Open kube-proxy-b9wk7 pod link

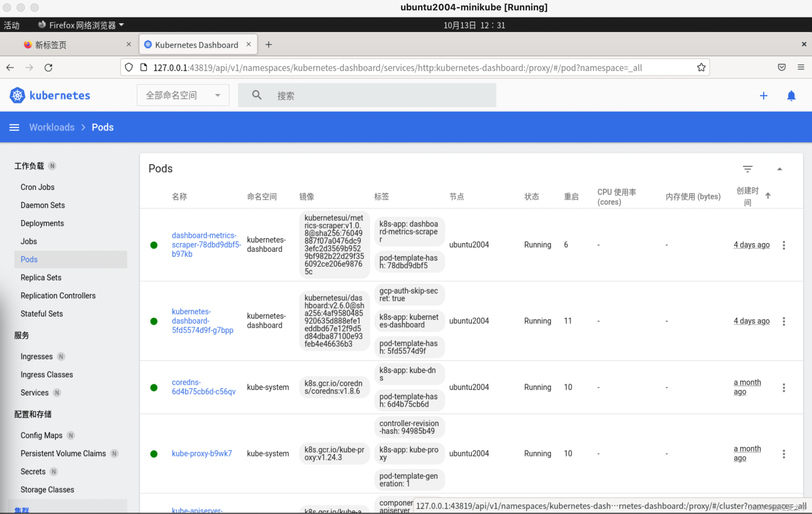pos(202,453)
